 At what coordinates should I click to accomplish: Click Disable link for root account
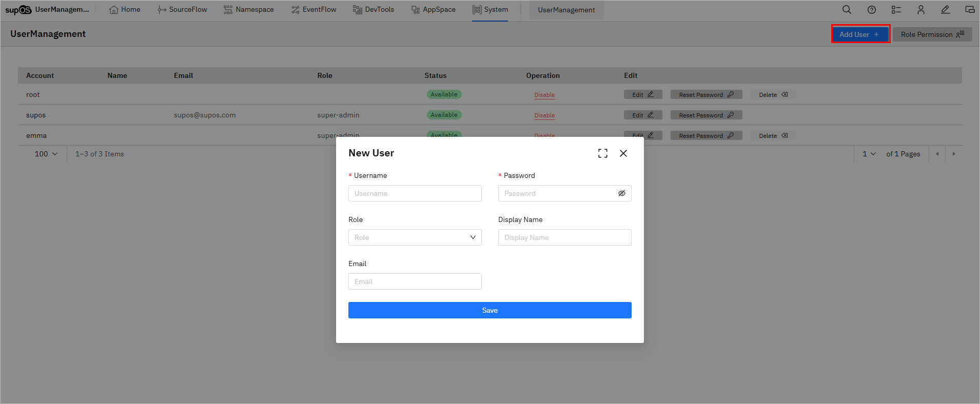tap(544, 95)
